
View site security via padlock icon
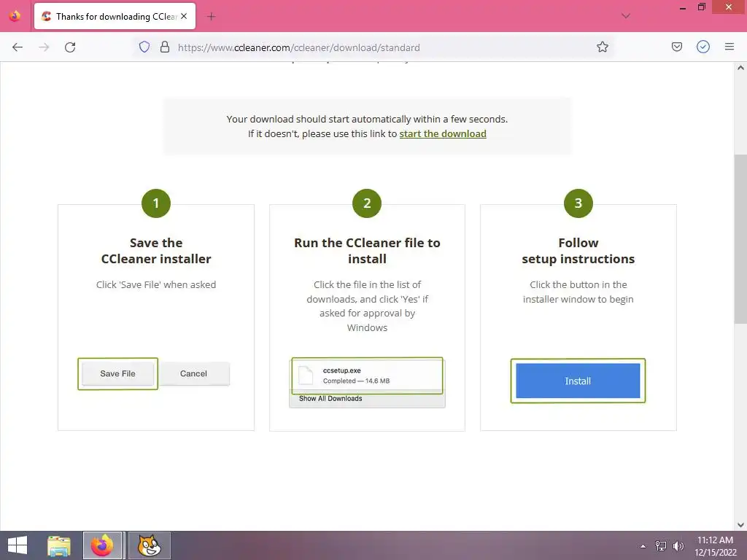[165, 47]
